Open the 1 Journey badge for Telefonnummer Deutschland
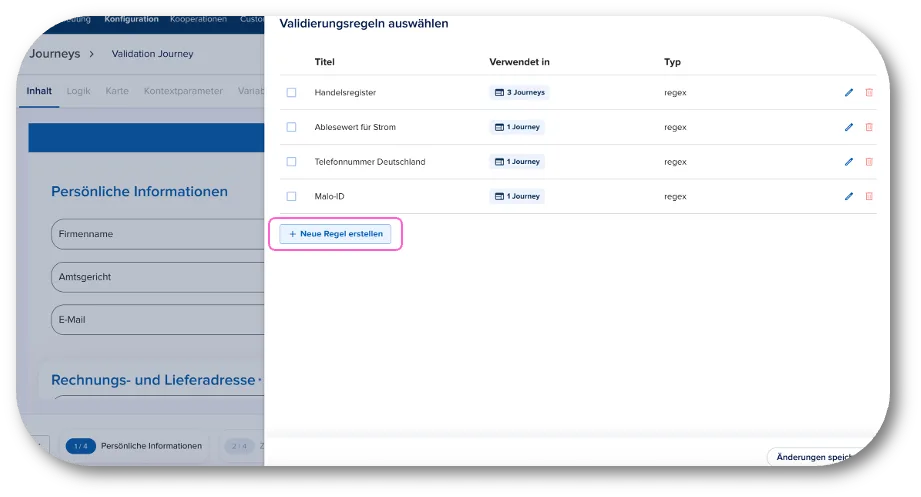 point(517,162)
